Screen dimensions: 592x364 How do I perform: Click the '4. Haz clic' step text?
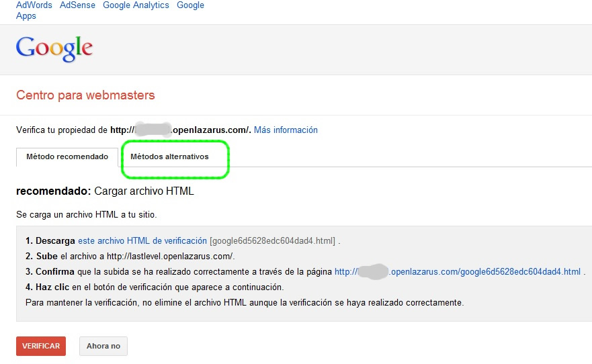point(155,287)
